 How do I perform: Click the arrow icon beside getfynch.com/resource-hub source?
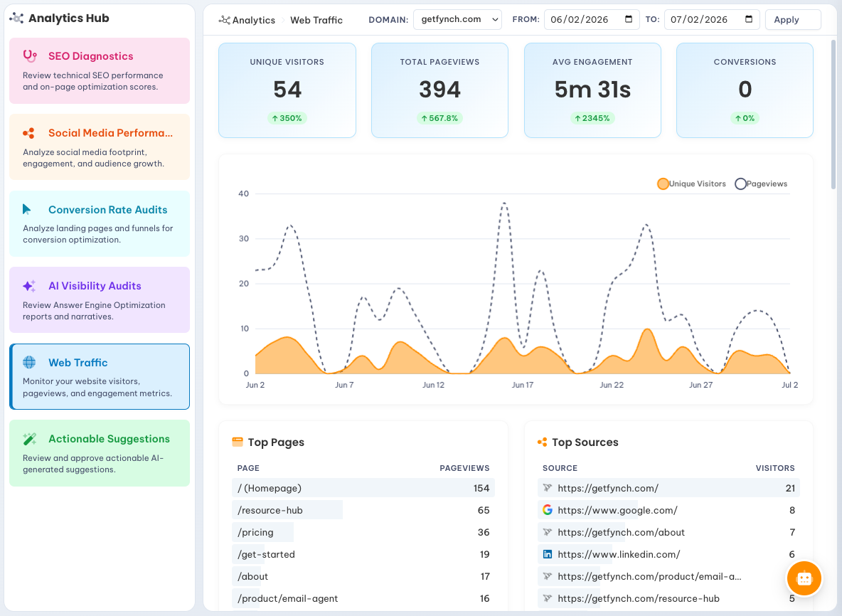pyautogui.click(x=547, y=598)
